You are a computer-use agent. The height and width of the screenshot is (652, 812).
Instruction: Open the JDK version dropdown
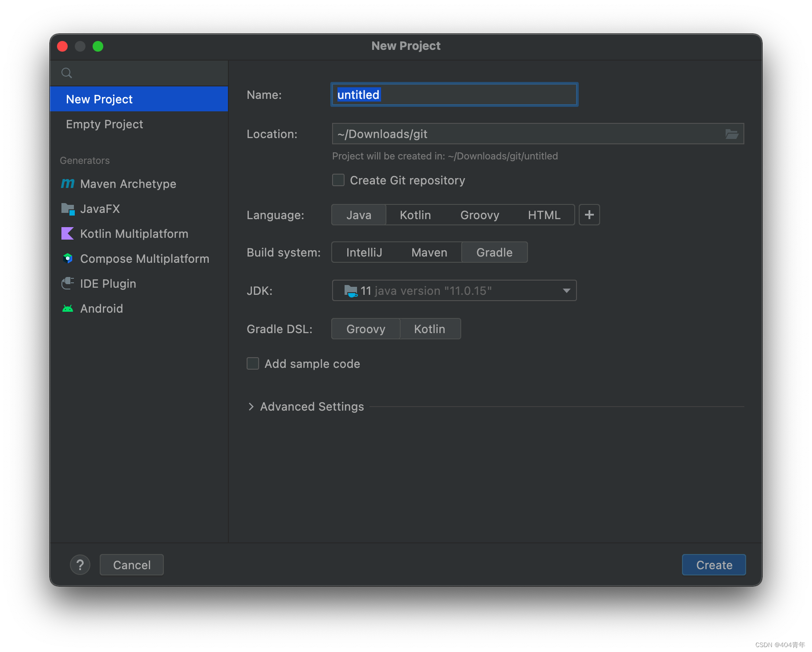click(454, 291)
